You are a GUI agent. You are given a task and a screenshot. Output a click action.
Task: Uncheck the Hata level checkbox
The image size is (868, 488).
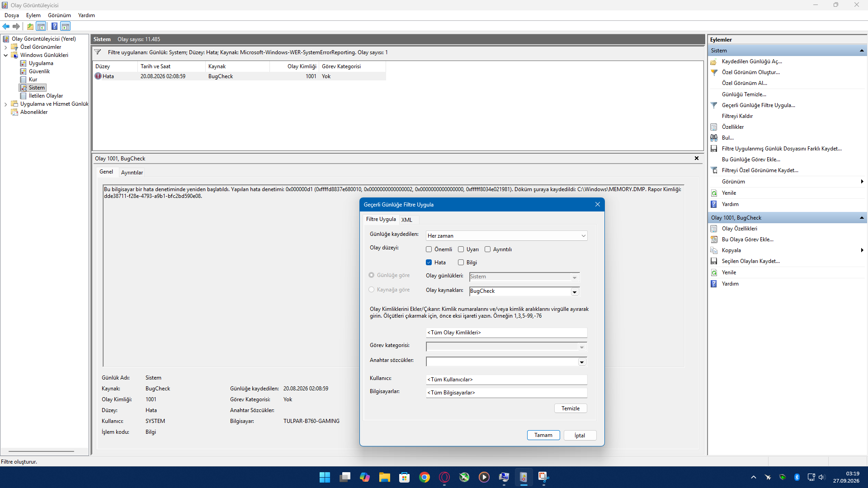coord(429,263)
